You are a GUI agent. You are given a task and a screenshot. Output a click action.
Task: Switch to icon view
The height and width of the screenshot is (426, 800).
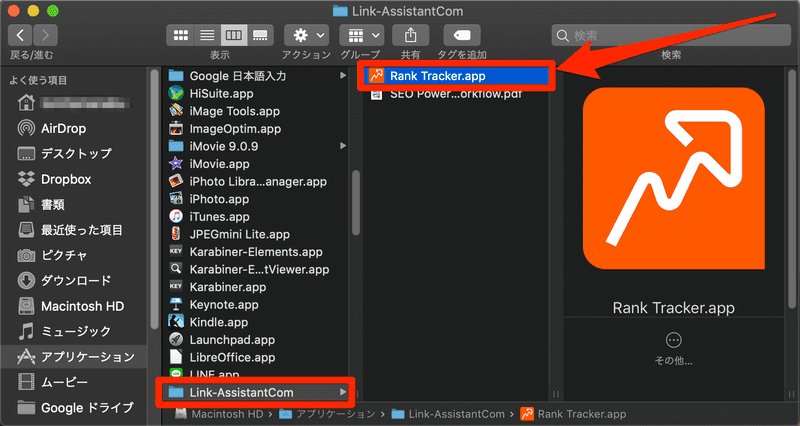tap(181, 35)
